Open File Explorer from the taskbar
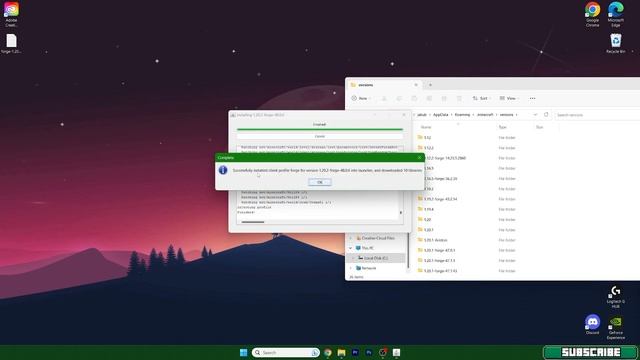This screenshot has width=640, height=360. point(341,352)
